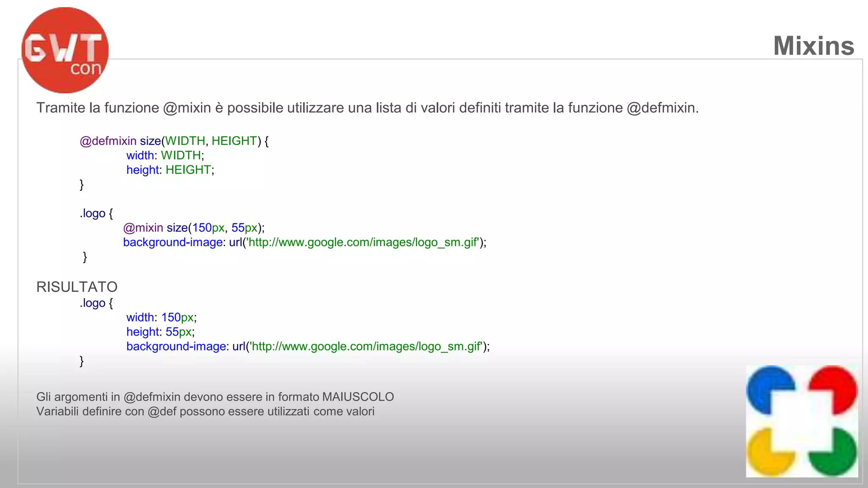Click the RISULTATO heading

click(77, 287)
